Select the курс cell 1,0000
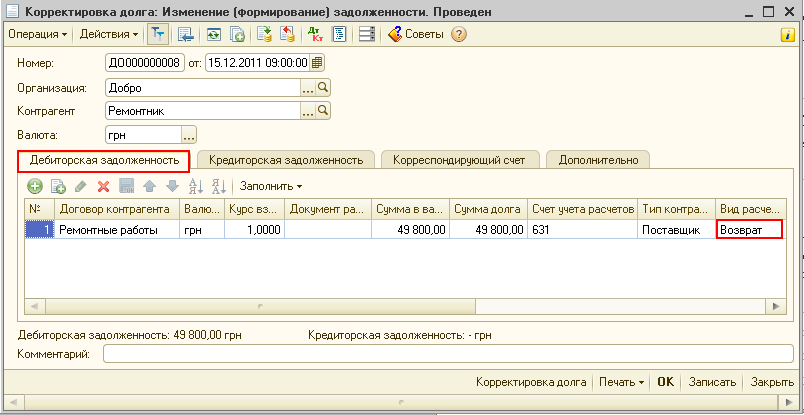This screenshot has height=415, width=804. tap(254, 230)
